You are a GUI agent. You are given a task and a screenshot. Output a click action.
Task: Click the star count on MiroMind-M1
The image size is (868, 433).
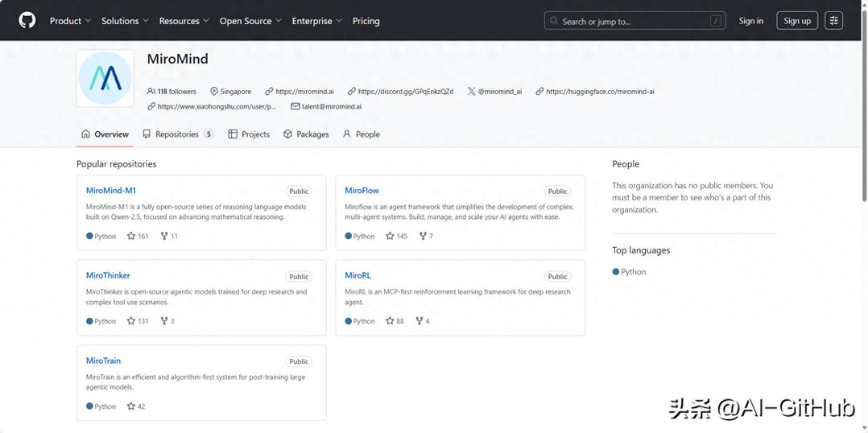pyautogui.click(x=138, y=236)
